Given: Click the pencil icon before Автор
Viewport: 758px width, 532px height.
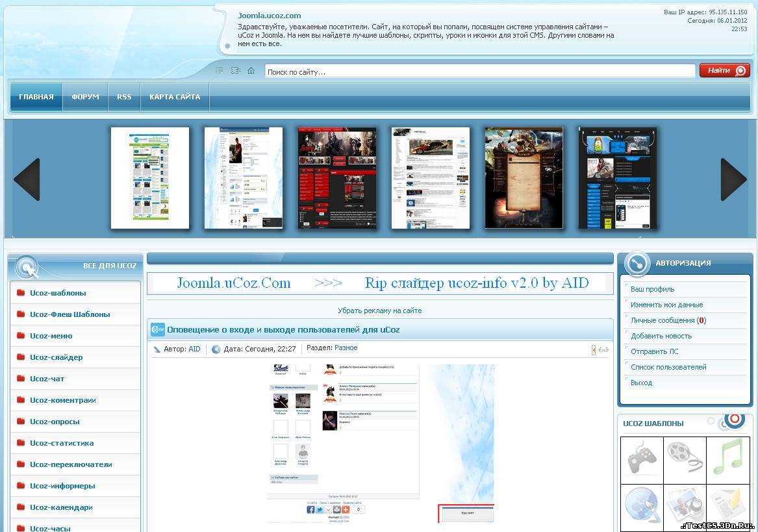Looking at the screenshot, I should (x=157, y=349).
